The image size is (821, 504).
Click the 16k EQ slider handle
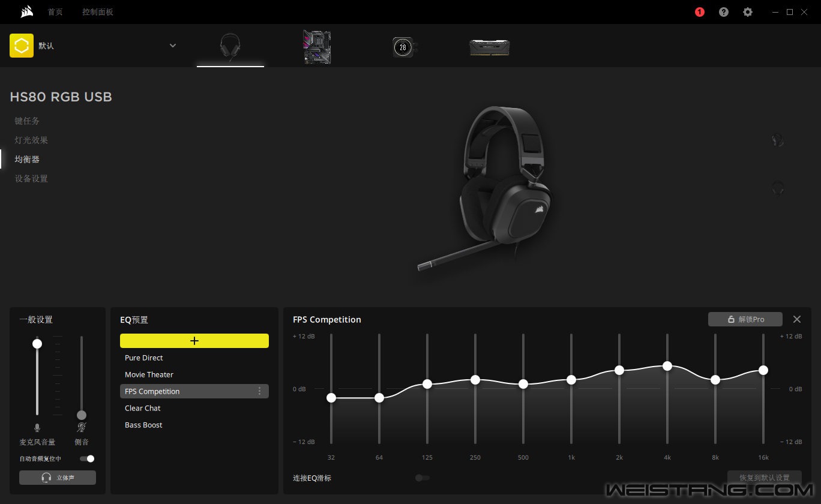[763, 370]
